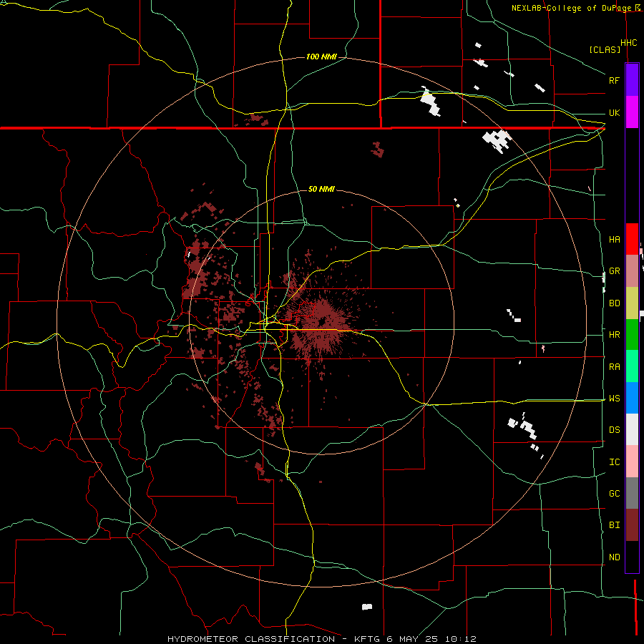Click the 50 NMI range ring label

pyautogui.click(x=321, y=189)
